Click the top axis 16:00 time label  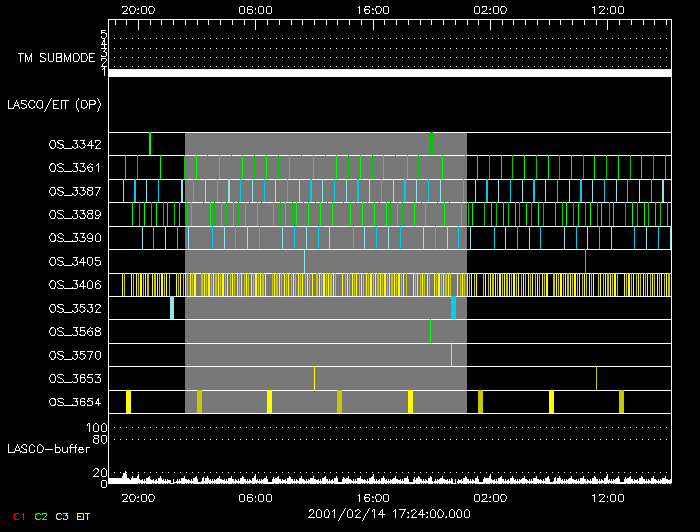372,8
